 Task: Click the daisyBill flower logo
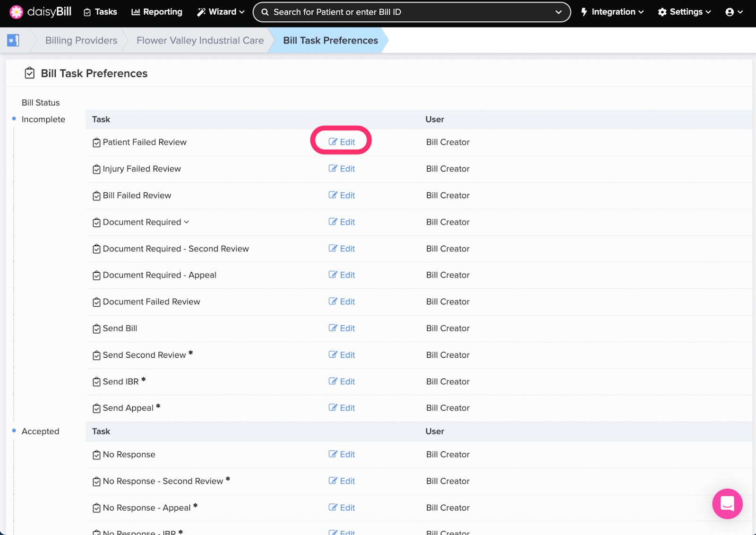[17, 11]
